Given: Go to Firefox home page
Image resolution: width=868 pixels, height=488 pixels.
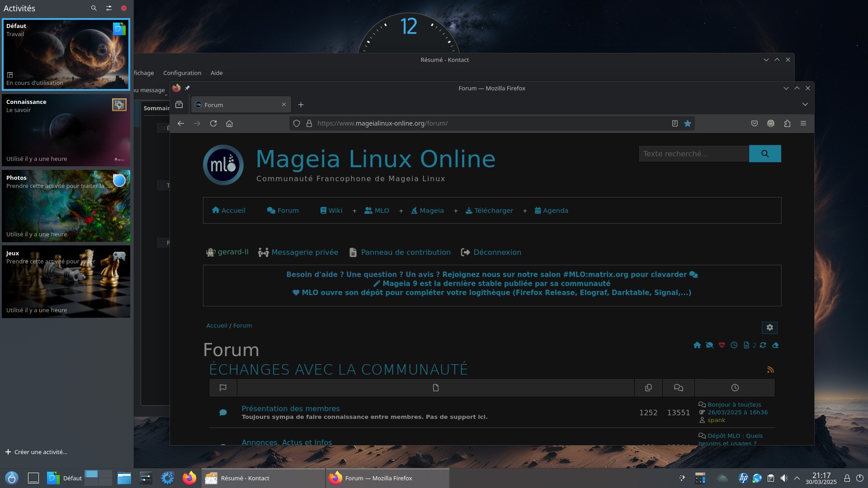Looking at the screenshot, I should pyautogui.click(x=229, y=123).
